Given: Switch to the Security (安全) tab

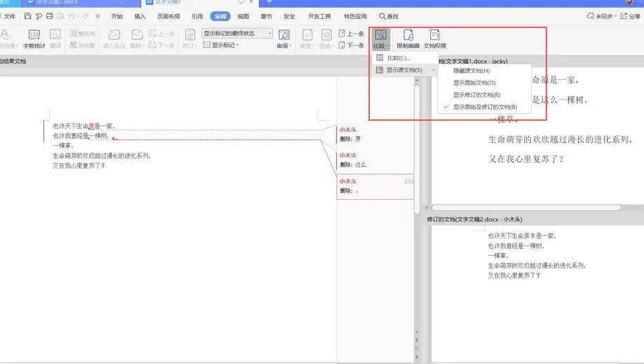Looking at the screenshot, I should coord(289,16).
